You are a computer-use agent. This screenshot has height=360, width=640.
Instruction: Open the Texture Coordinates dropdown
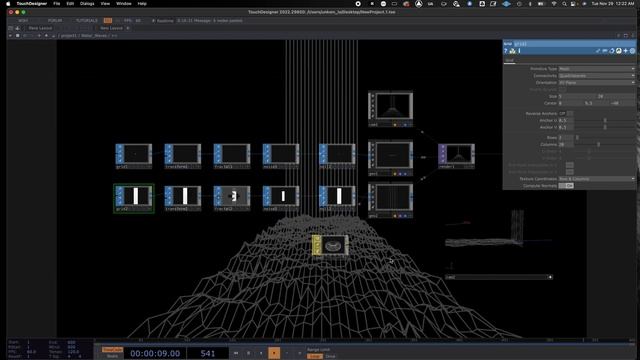pyautogui.click(x=596, y=179)
